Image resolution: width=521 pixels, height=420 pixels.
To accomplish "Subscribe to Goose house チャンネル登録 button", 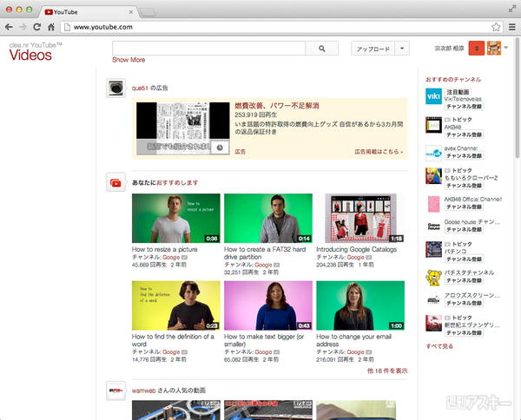I will click(x=464, y=229).
